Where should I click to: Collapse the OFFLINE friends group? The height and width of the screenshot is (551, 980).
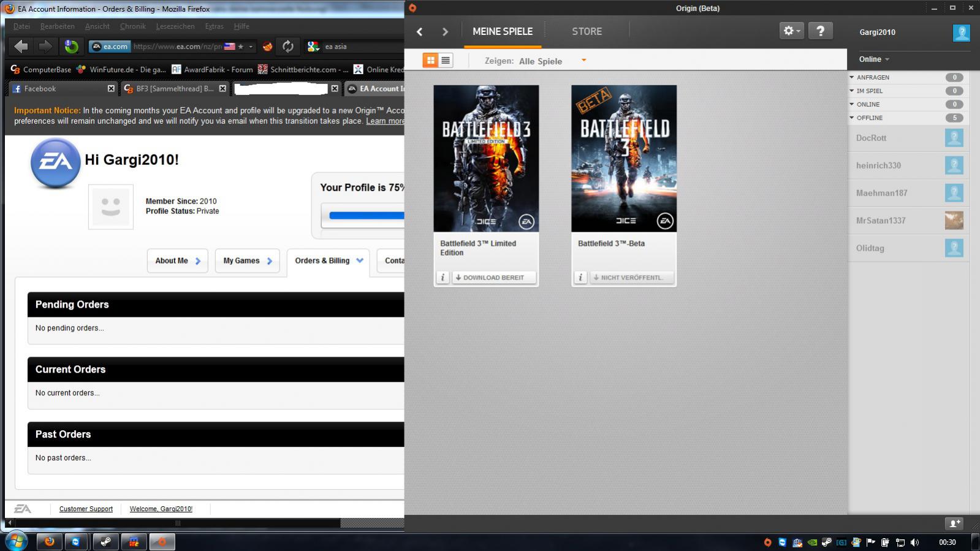(x=852, y=118)
